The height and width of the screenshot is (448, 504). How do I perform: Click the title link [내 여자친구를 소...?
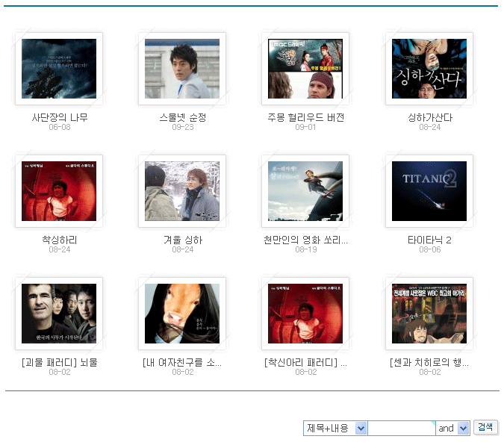click(x=182, y=362)
